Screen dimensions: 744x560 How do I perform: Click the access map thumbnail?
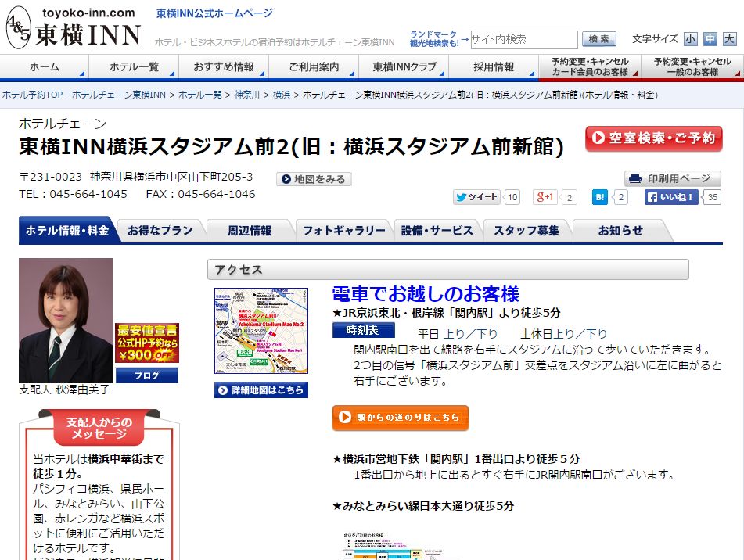pyautogui.click(x=261, y=331)
